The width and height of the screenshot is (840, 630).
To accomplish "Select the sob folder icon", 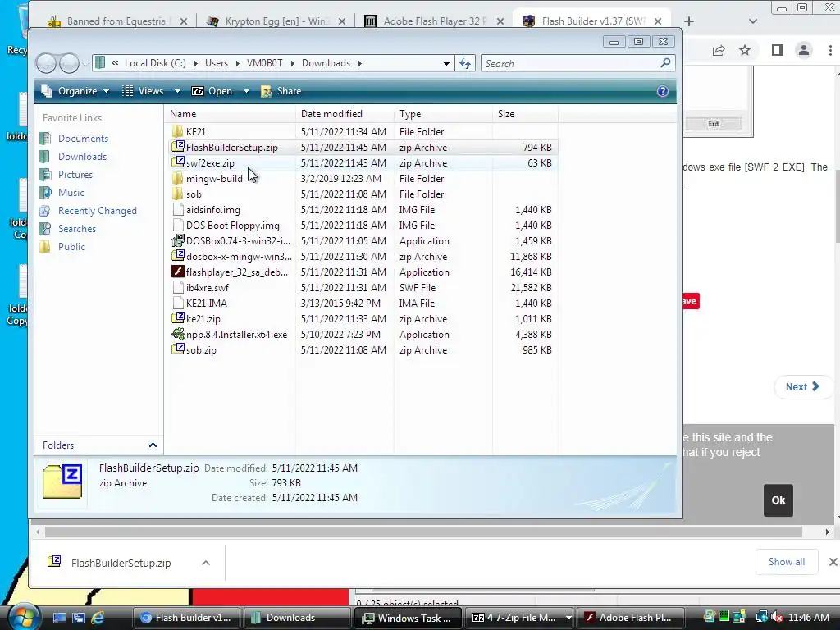I will tap(178, 194).
